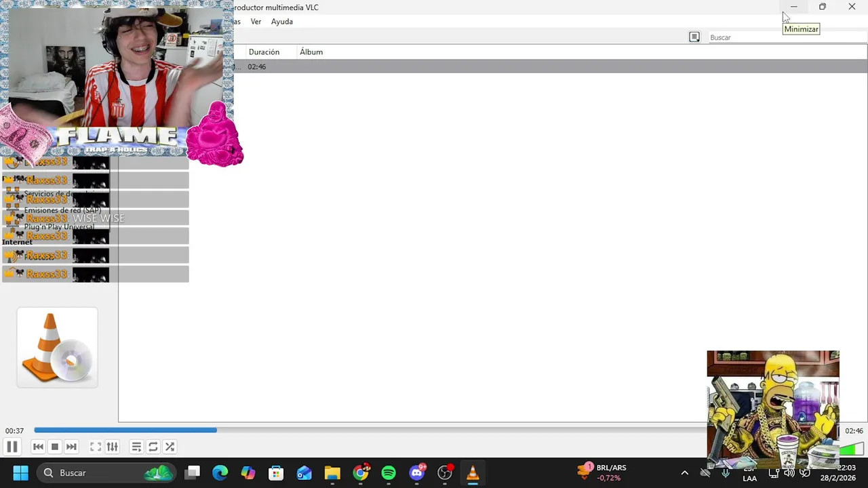Open the volume speaker tray icon
This screenshot has height=488, width=868.
(789, 473)
